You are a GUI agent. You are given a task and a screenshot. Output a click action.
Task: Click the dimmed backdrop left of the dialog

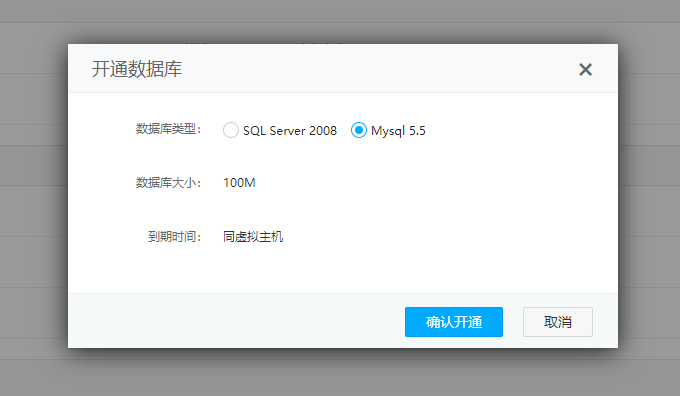pyautogui.click(x=33, y=195)
